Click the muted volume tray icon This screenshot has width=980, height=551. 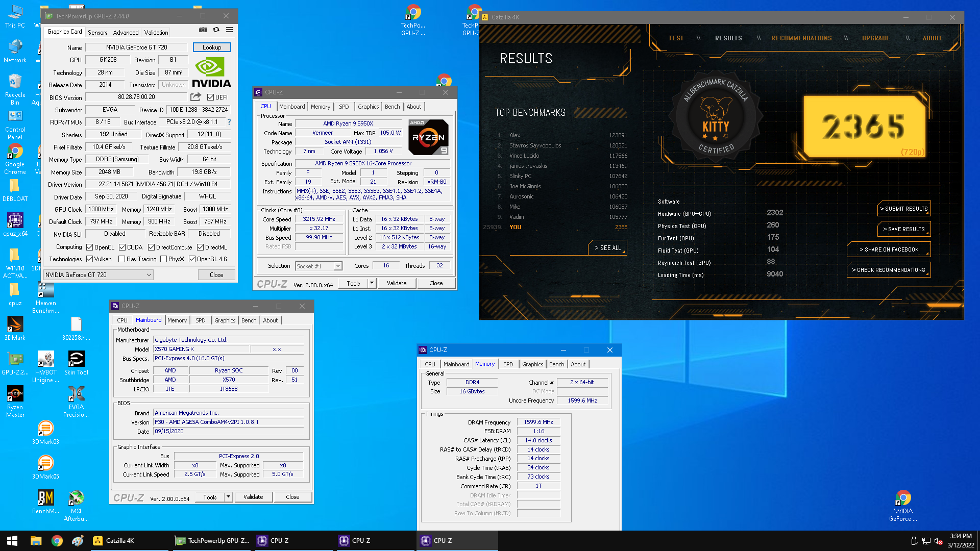(938, 541)
